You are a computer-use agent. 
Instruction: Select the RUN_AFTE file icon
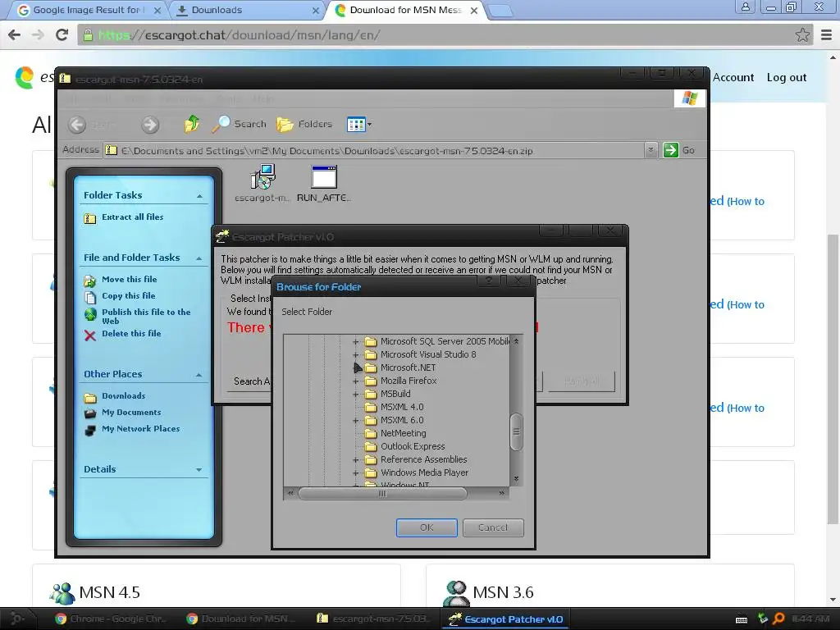pos(324,177)
